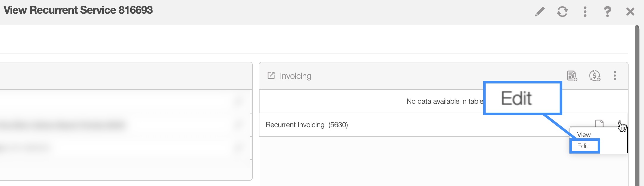Click the Invoicing panel title

295,76
